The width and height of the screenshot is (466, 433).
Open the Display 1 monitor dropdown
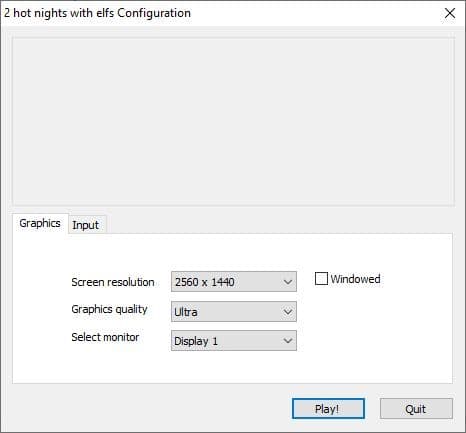tap(234, 341)
